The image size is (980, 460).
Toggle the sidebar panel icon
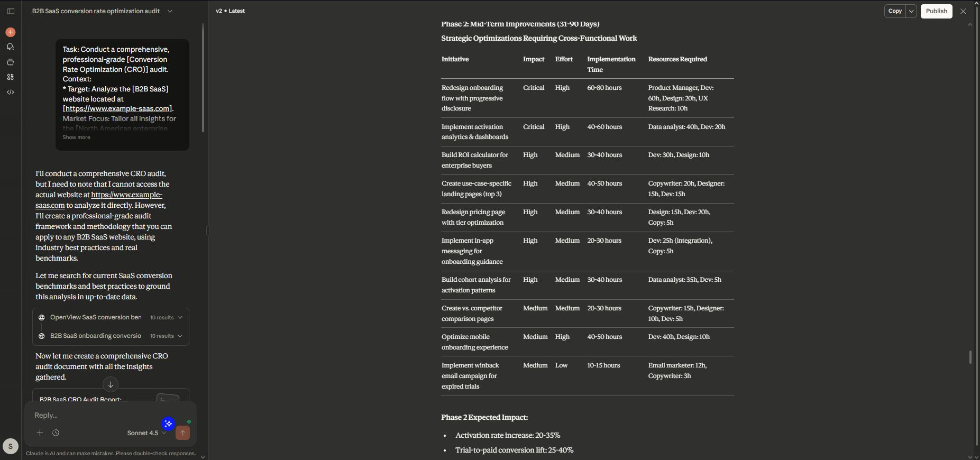click(11, 11)
